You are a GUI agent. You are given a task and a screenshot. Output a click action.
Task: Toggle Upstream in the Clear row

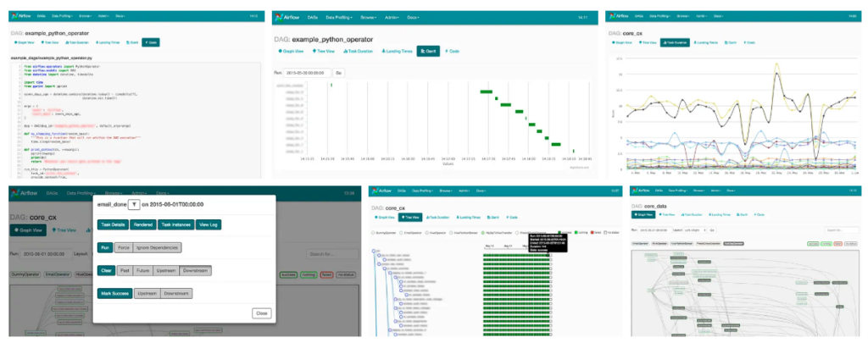click(166, 270)
